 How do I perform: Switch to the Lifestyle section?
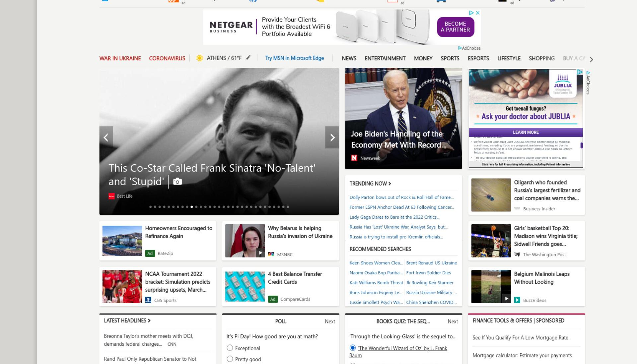tap(509, 58)
